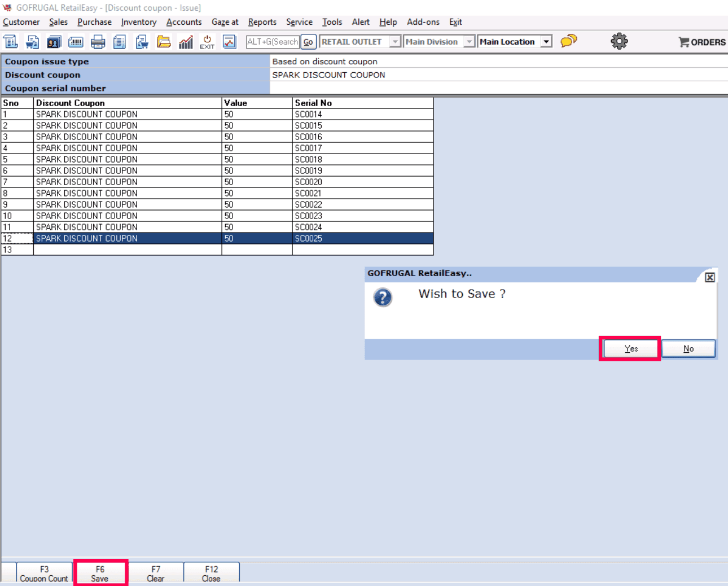The image size is (728, 586).
Task: Click the Value column header
Action: [257, 103]
